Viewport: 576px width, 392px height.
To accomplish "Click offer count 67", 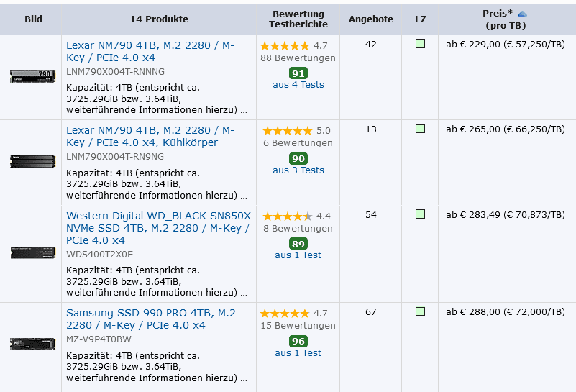I will click(x=370, y=312).
